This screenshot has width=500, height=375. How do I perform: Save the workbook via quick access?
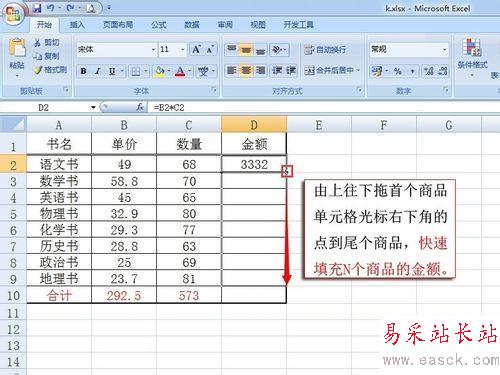tap(37, 8)
